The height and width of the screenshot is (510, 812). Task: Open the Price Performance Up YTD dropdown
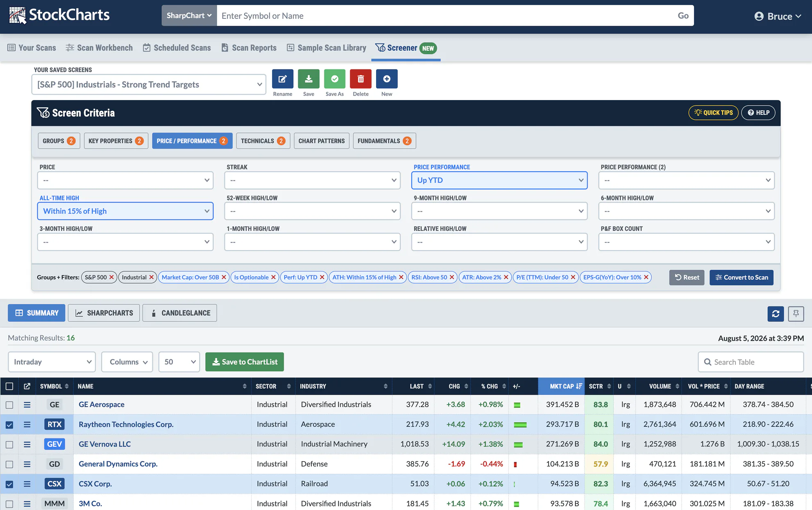[499, 180]
